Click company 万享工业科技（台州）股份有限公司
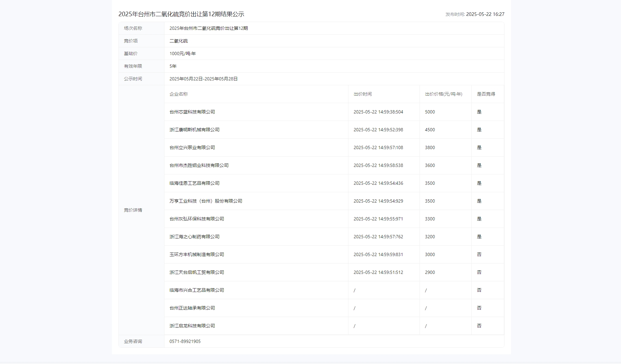 pos(206,201)
